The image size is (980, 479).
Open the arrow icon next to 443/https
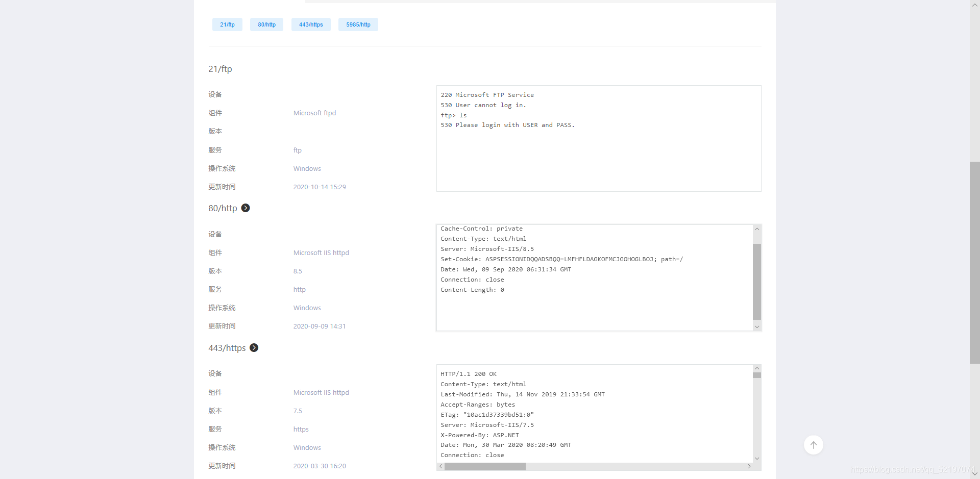point(254,348)
